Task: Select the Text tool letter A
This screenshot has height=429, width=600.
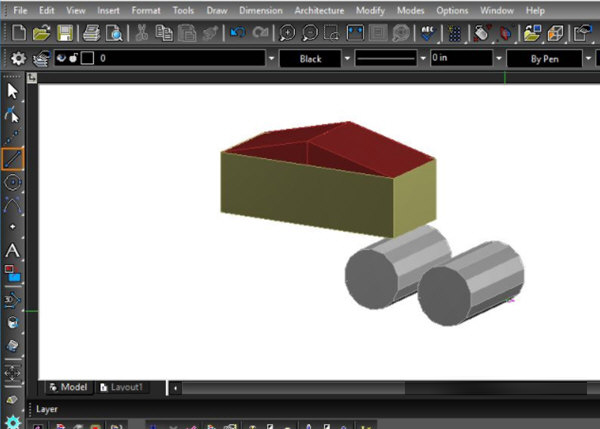Action: pyautogui.click(x=13, y=250)
